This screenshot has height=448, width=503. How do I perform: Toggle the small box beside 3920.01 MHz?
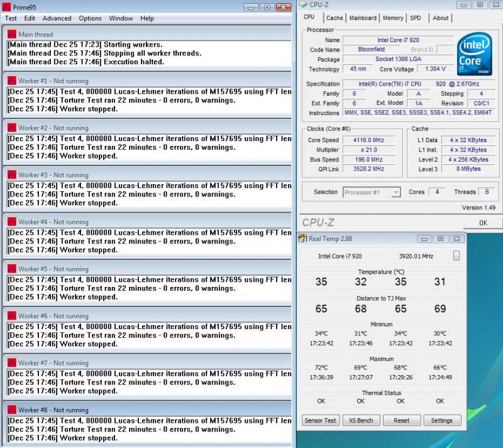(456, 255)
